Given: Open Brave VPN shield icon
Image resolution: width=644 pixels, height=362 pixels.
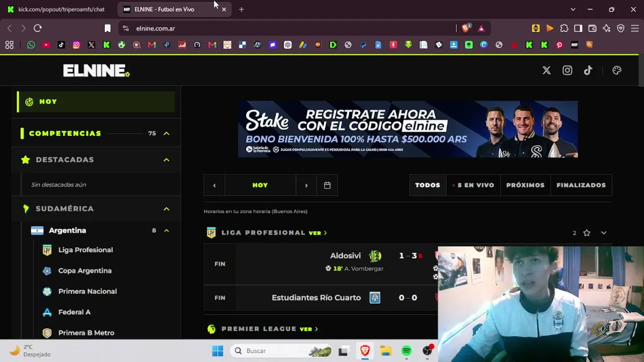Looking at the screenshot, I should (620, 28).
